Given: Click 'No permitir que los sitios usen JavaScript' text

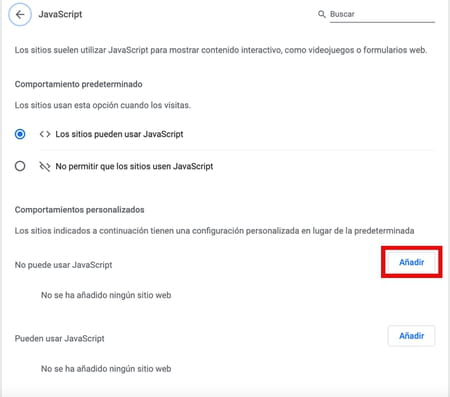Looking at the screenshot, I should tap(134, 166).
